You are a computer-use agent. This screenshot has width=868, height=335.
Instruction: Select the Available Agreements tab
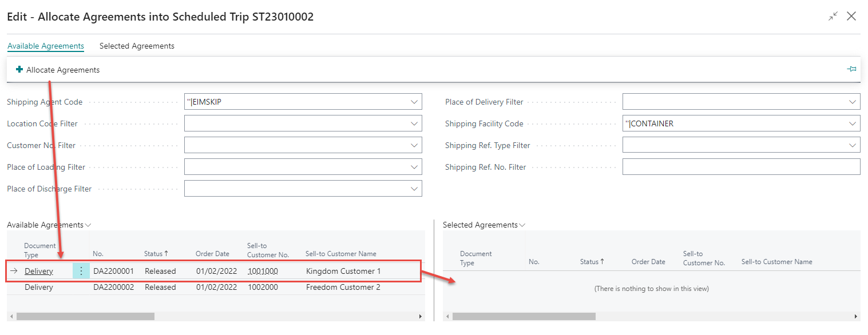[46, 46]
